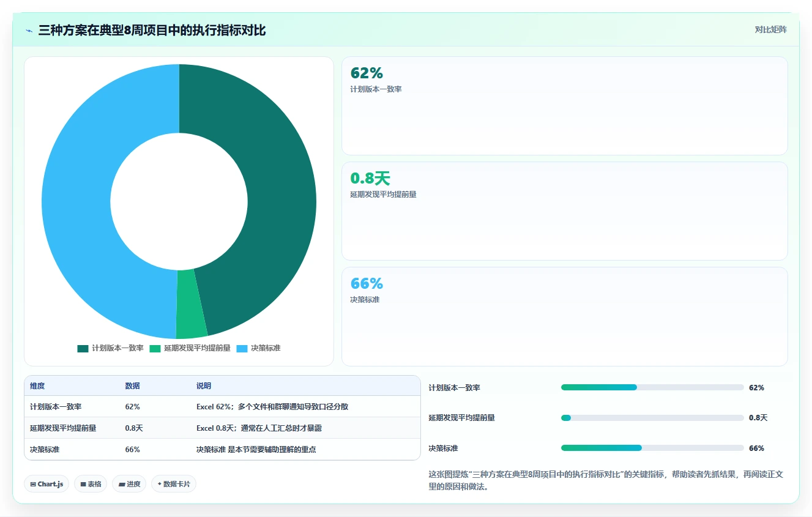Click description starting Excel 62%
Screen dimensions: 812x517
pos(272,406)
